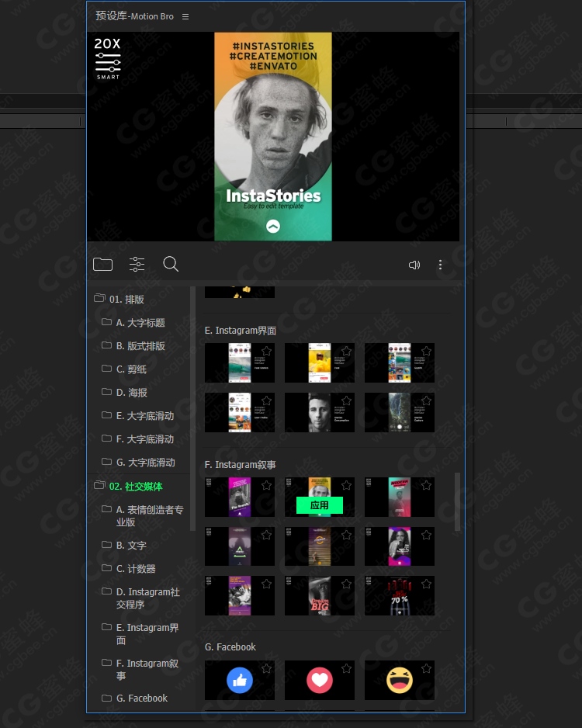Collapse the 02. 社交媒体 folder
Screen dimensions: 582x728
(x=99, y=486)
